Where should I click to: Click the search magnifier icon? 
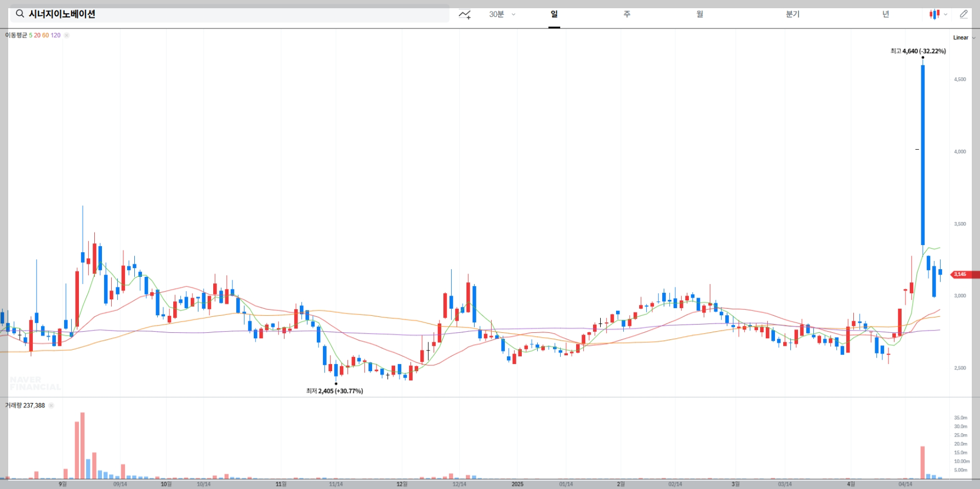20,14
